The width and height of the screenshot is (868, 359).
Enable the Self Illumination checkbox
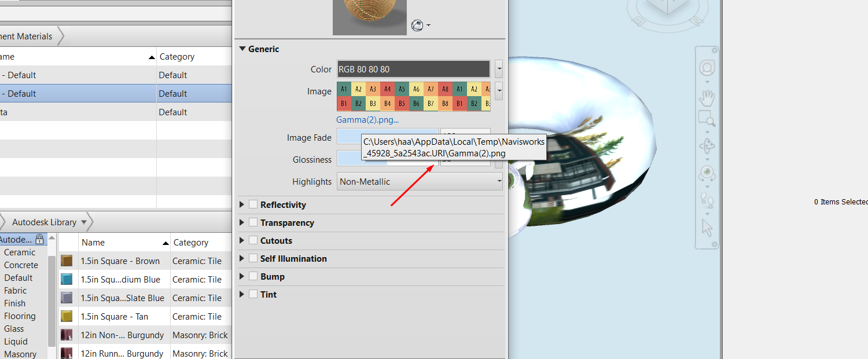click(253, 258)
